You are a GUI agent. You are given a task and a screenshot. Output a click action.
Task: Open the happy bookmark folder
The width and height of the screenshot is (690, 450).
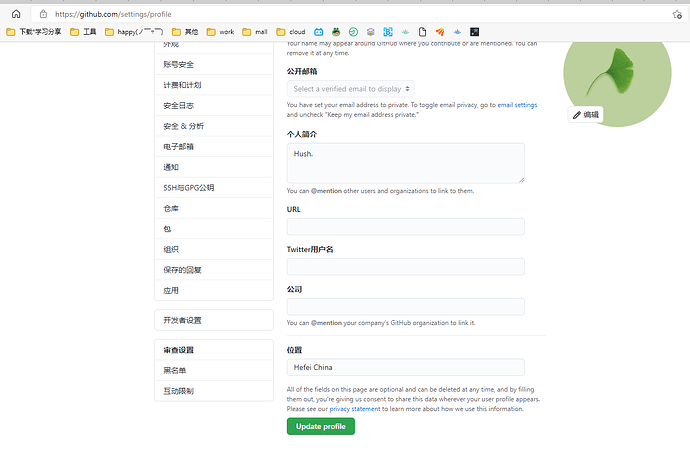134,32
